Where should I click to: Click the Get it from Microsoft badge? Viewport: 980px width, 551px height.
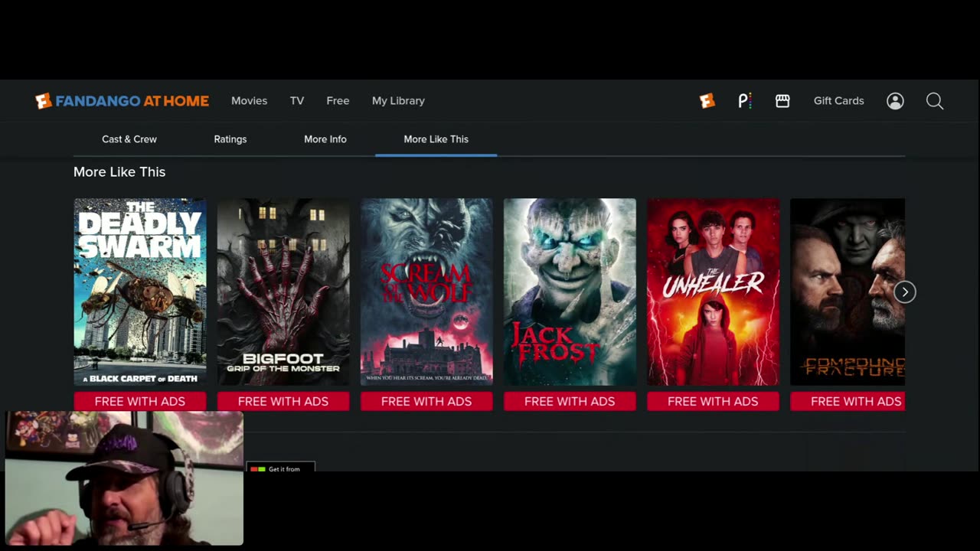click(280, 467)
